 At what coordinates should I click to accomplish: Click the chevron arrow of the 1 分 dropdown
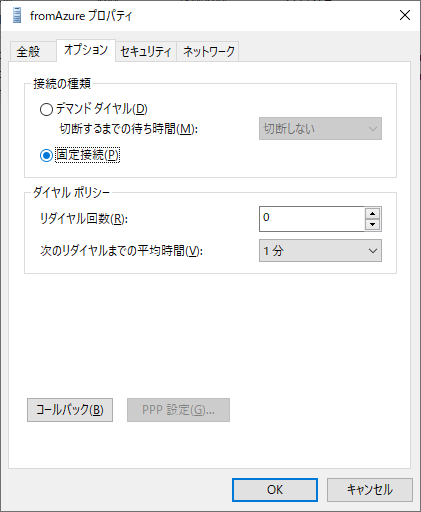click(373, 251)
